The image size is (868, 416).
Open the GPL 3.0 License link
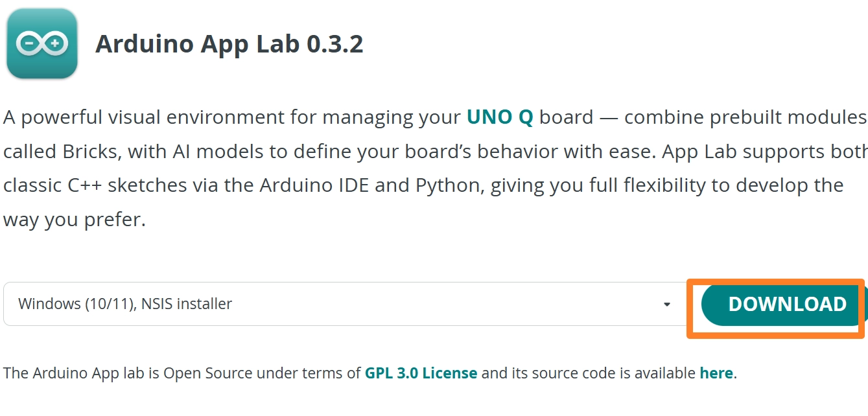[x=421, y=373]
